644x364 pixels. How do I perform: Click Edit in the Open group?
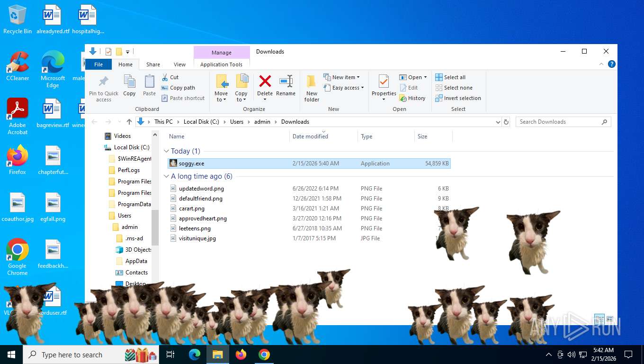tap(409, 88)
